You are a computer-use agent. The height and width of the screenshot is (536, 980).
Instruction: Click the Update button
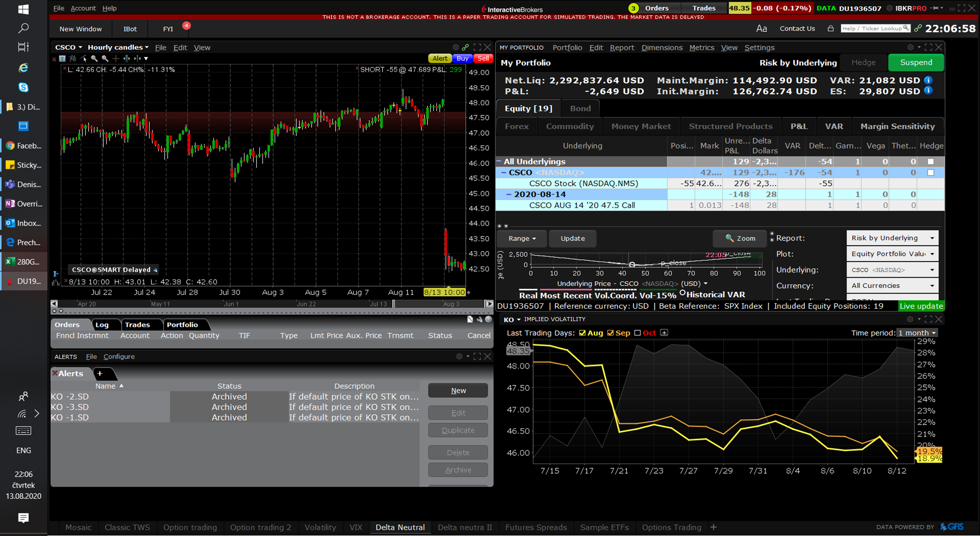[573, 238]
